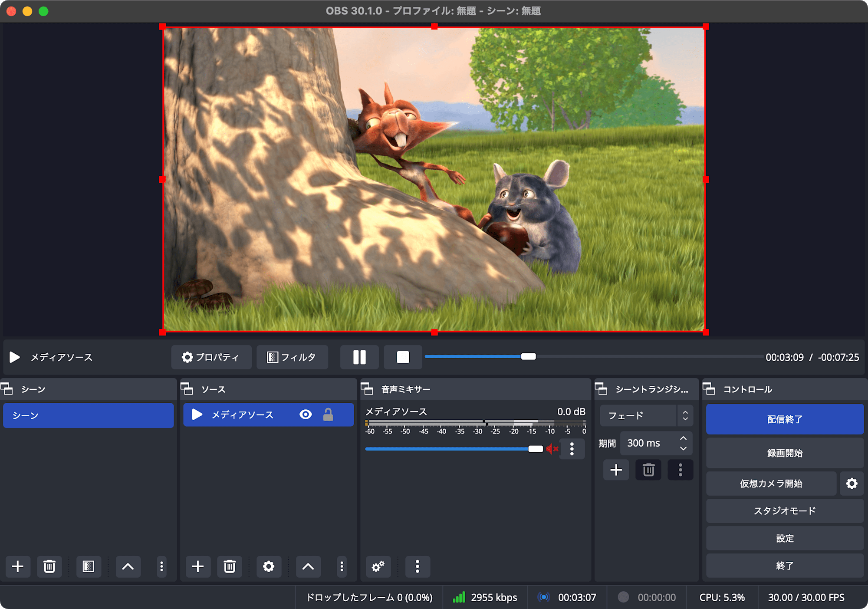Viewport: 868px width, 609px height.
Task: Move source up with the arrow icon
Action: coord(308,566)
